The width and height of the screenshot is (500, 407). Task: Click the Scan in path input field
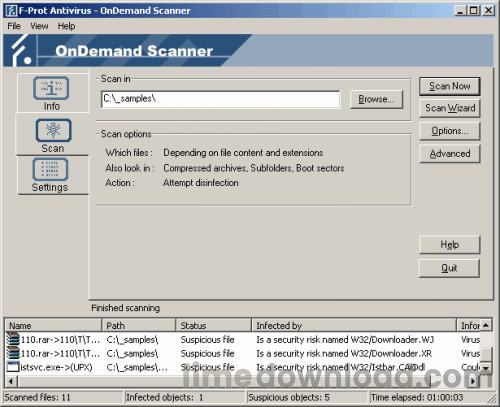click(x=221, y=99)
